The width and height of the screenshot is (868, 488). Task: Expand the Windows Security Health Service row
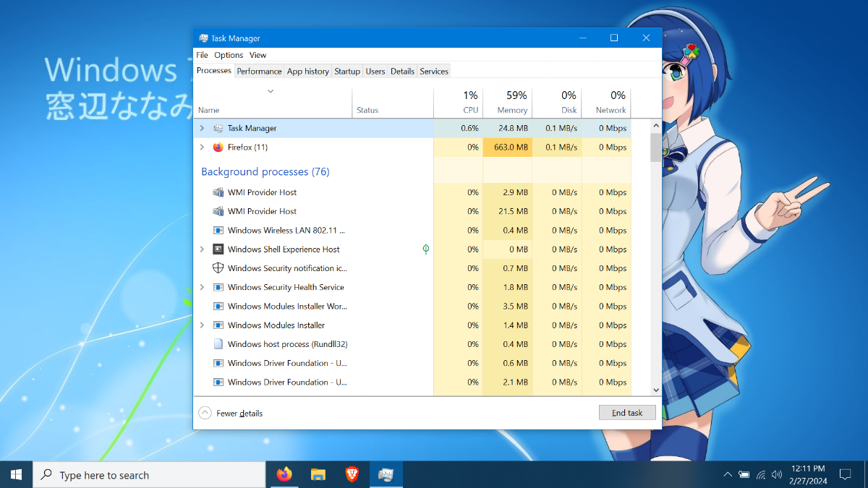pyautogui.click(x=202, y=287)
